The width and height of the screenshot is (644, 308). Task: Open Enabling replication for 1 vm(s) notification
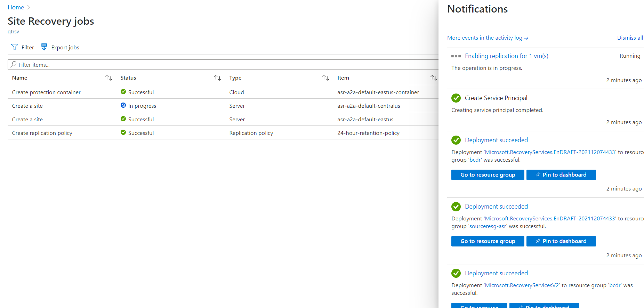coord(507,56)
